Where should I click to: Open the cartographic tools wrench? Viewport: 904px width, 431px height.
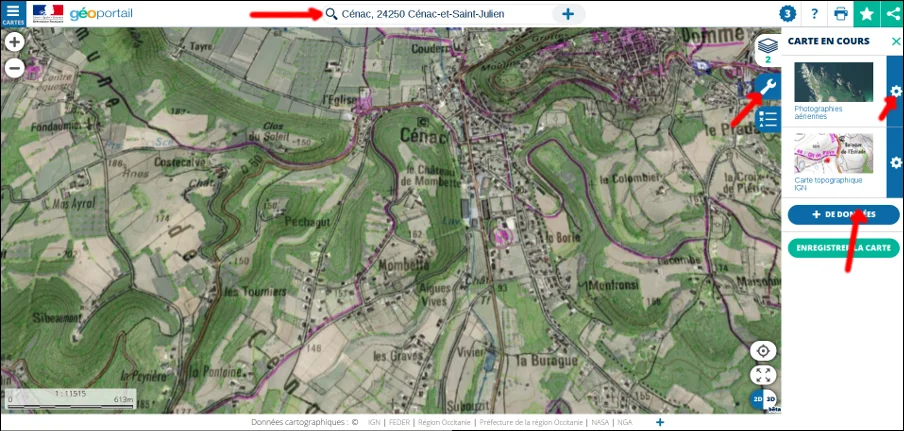click(x=768, y=87)
